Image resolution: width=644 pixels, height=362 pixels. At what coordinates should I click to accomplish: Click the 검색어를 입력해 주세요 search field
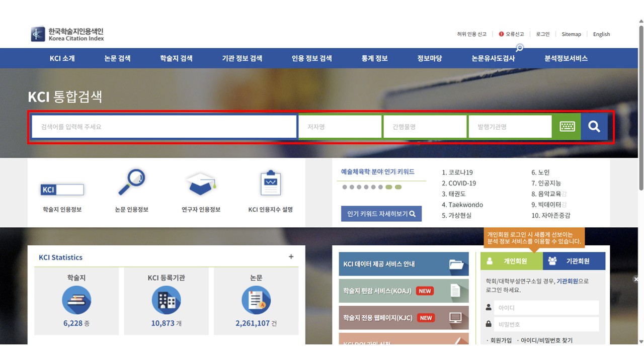point(164,127)
